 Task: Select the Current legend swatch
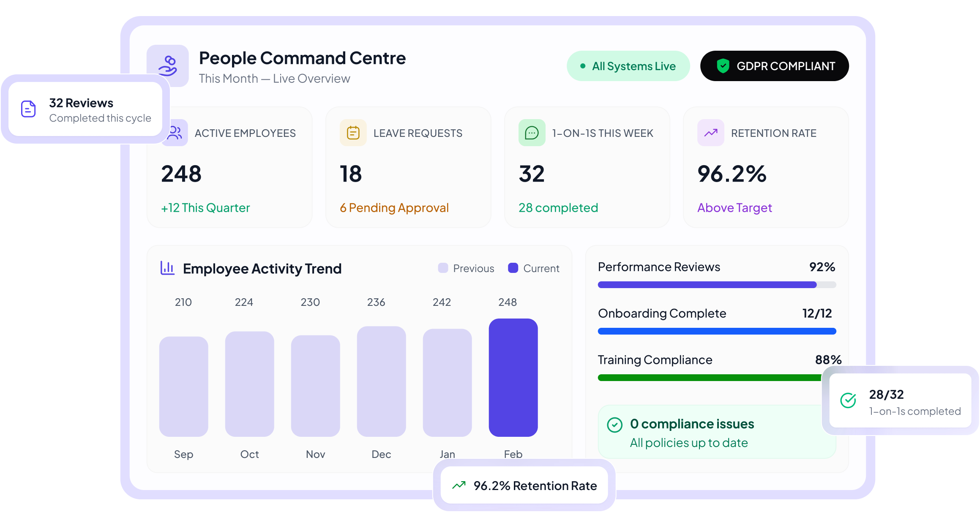tap(513, 268)
